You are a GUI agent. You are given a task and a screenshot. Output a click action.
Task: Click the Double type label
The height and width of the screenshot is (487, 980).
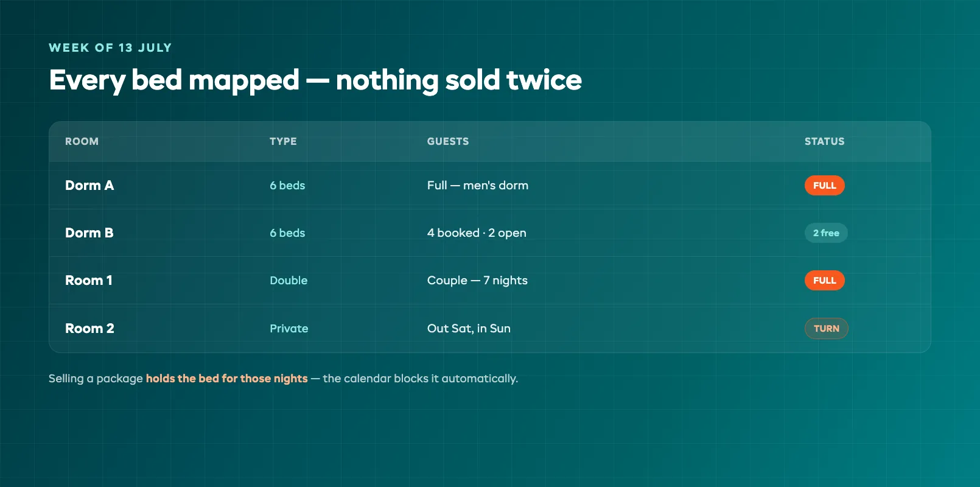289,281
